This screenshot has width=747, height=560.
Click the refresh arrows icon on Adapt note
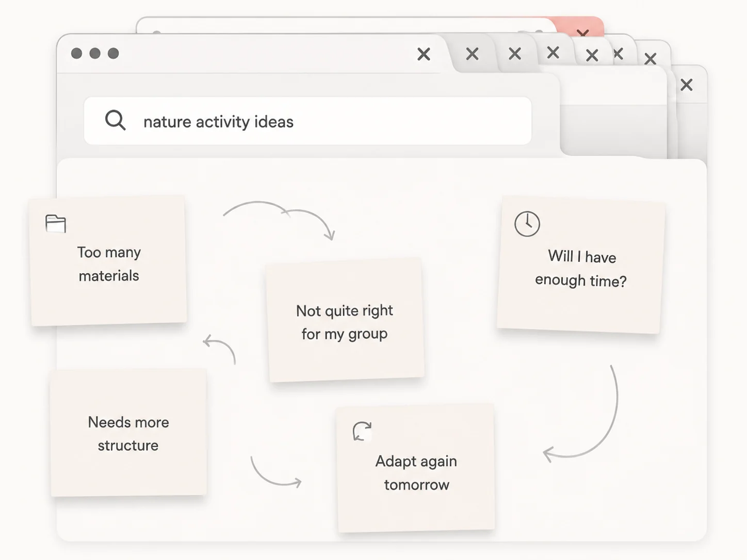pos(362,431)
